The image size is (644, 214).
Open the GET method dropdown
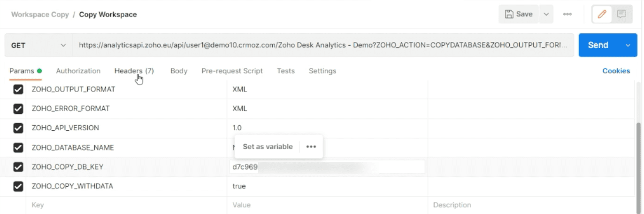(38, 46)
